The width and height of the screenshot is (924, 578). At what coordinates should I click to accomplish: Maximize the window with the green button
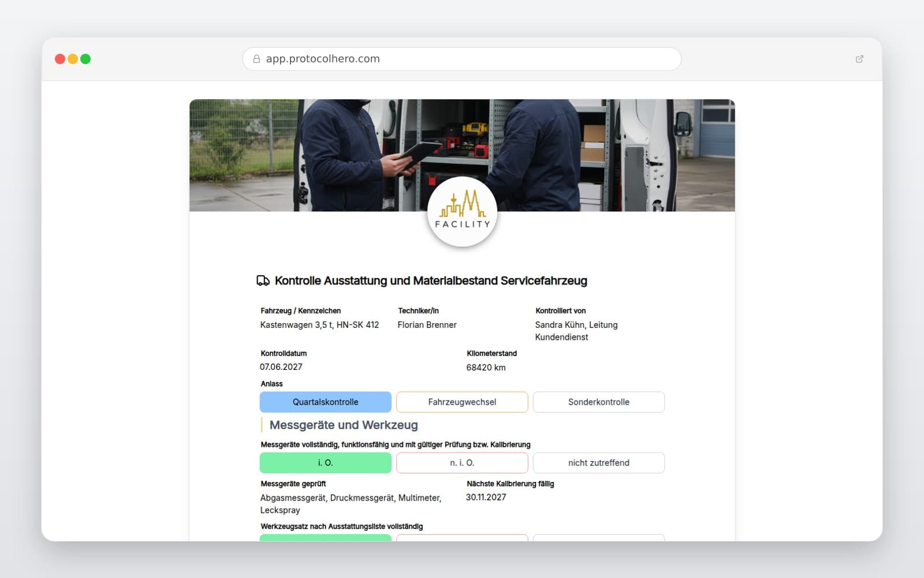85,59
